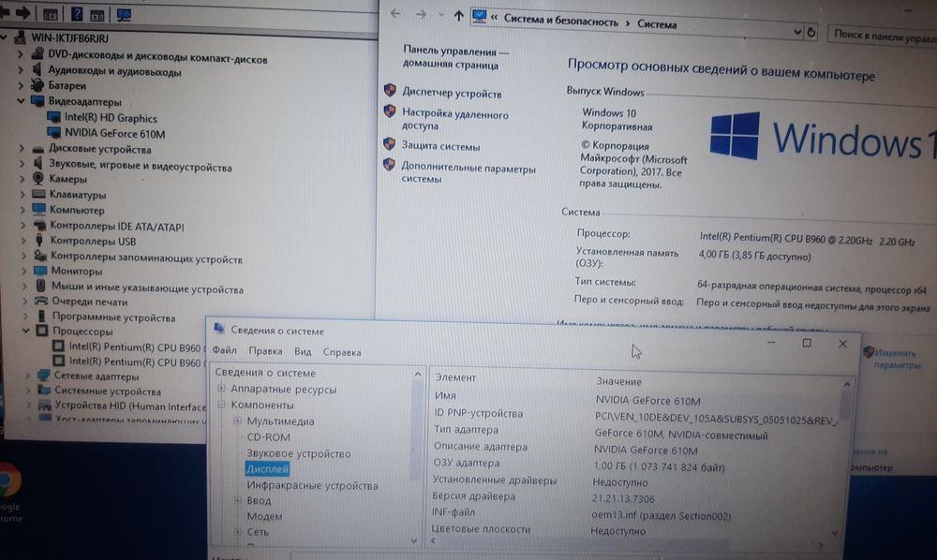The width and height of the screenshot is (937, 560).
Task: Click the Процессоры chip icon
Action: click(x=42, y=331)
